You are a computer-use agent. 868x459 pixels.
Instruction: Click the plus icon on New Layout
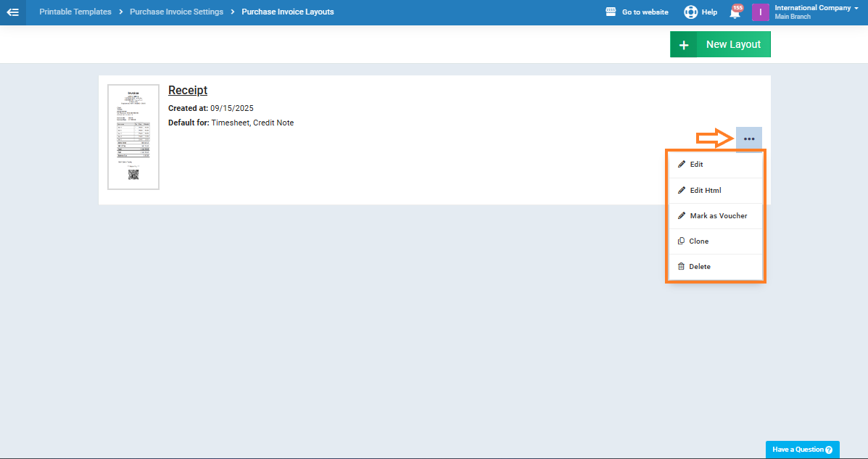(683, 45)
